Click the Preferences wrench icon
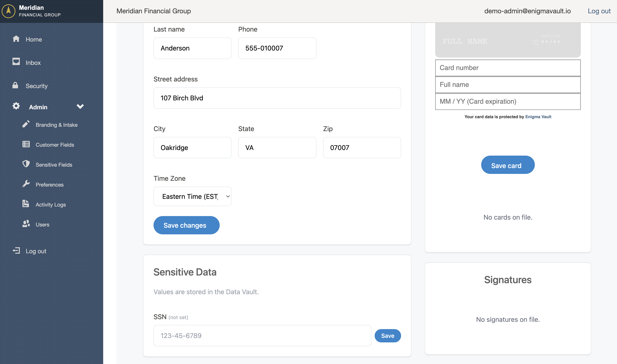This screenshot has width=617, height=364. pos(26,184)
